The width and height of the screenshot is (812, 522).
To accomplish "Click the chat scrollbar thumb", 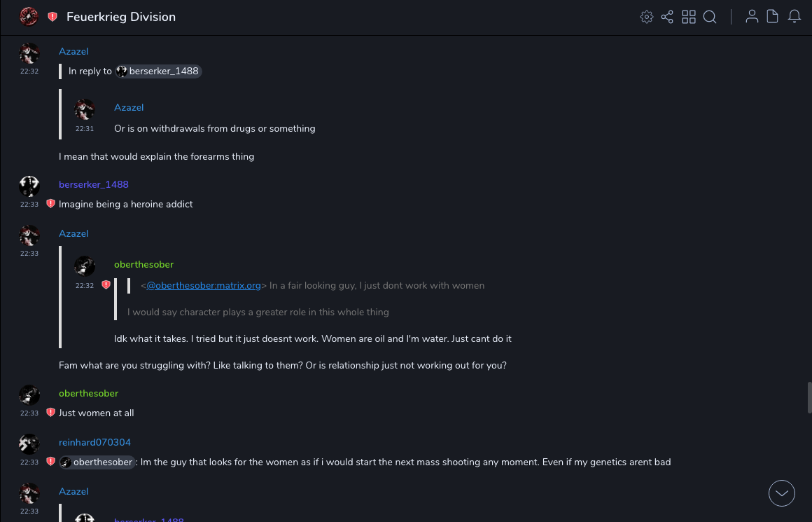I will pyautogui.click(x=808, y=394).
